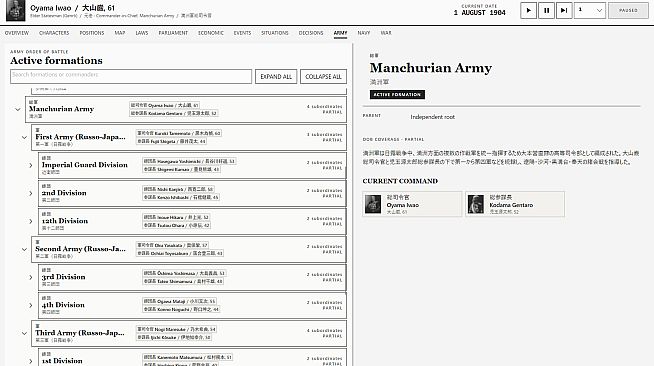Click the pause button in time controls
The height and width of the screenshot is (366, 654).
pyautogui.click(x=546, y=10)
